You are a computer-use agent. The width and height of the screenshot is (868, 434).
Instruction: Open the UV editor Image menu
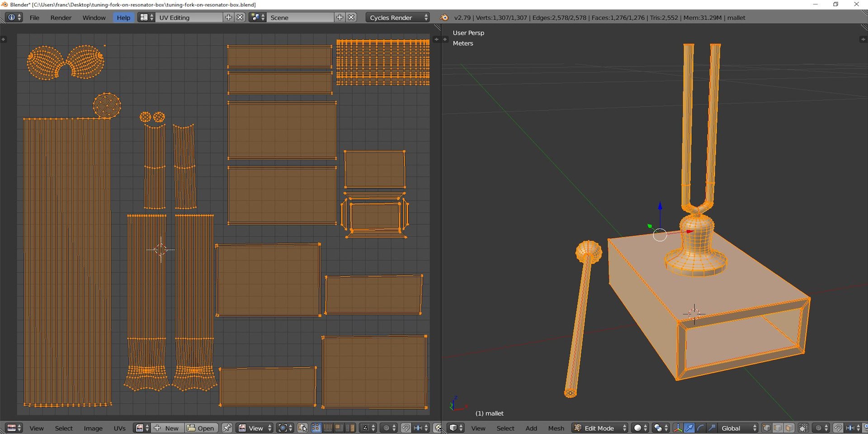click(x=93, y=428)
